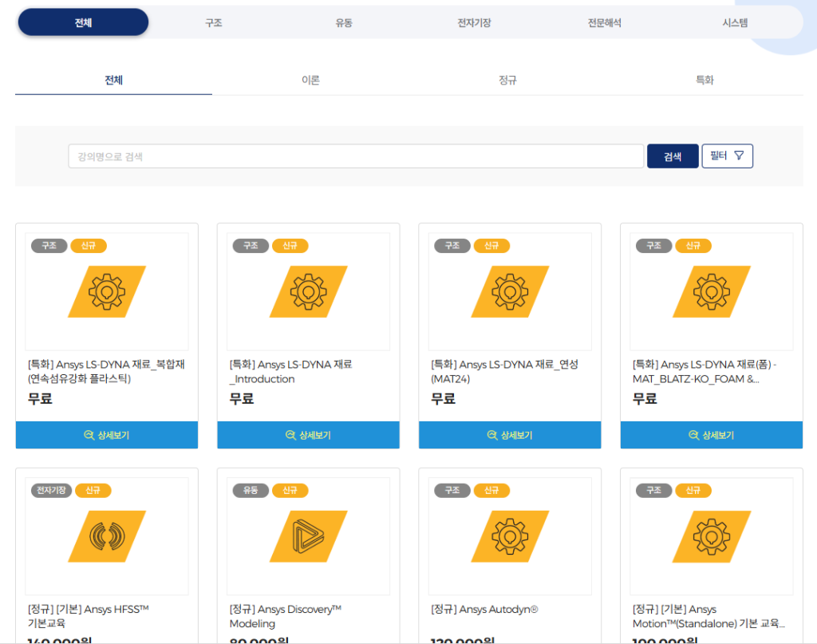Click the gear icon on the Ansys Autodyn card

510,535
